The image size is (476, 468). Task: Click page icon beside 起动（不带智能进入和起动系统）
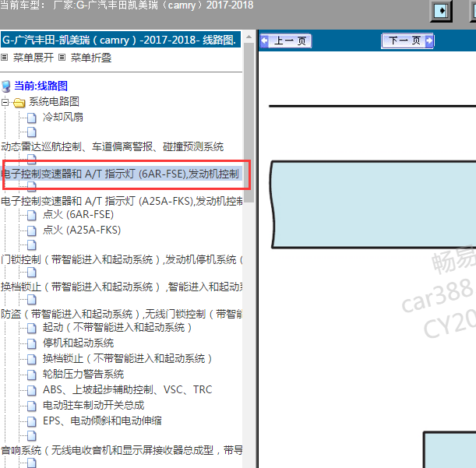32,328
